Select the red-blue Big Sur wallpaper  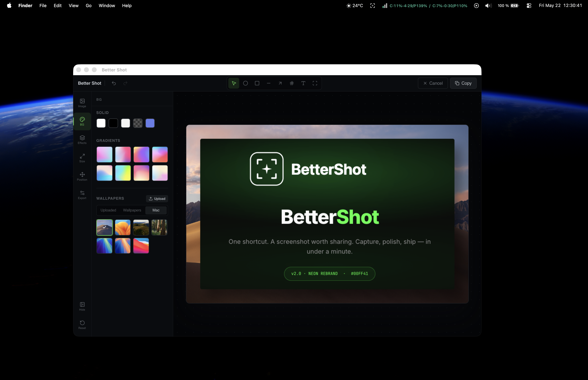pos(141,246)
